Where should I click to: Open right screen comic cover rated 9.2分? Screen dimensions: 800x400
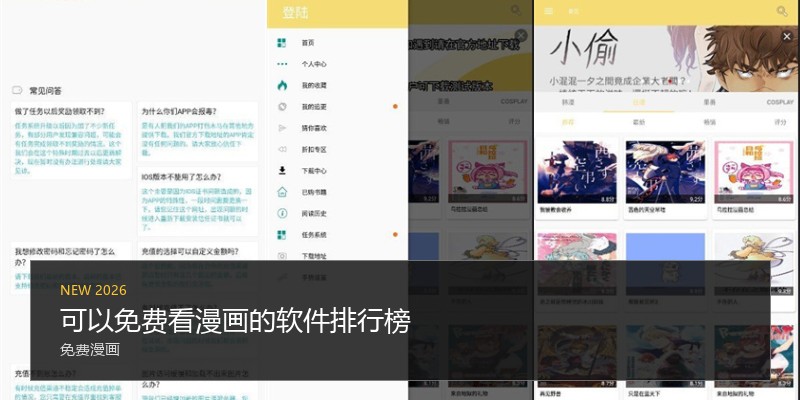pos(665,172)
